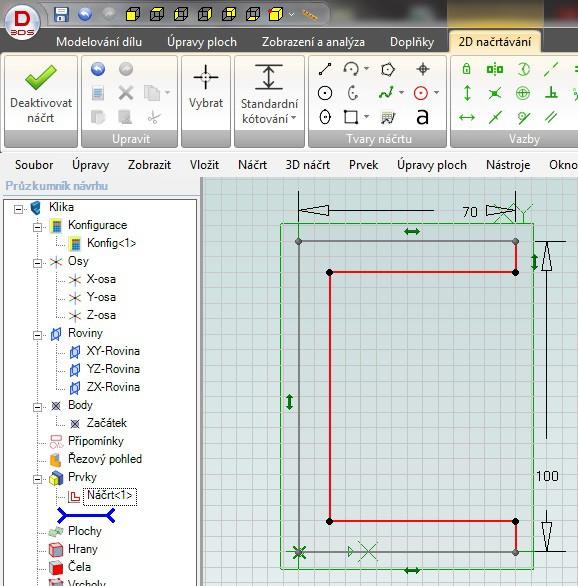Select the Ellipse sketch tool

coord(325,117)
